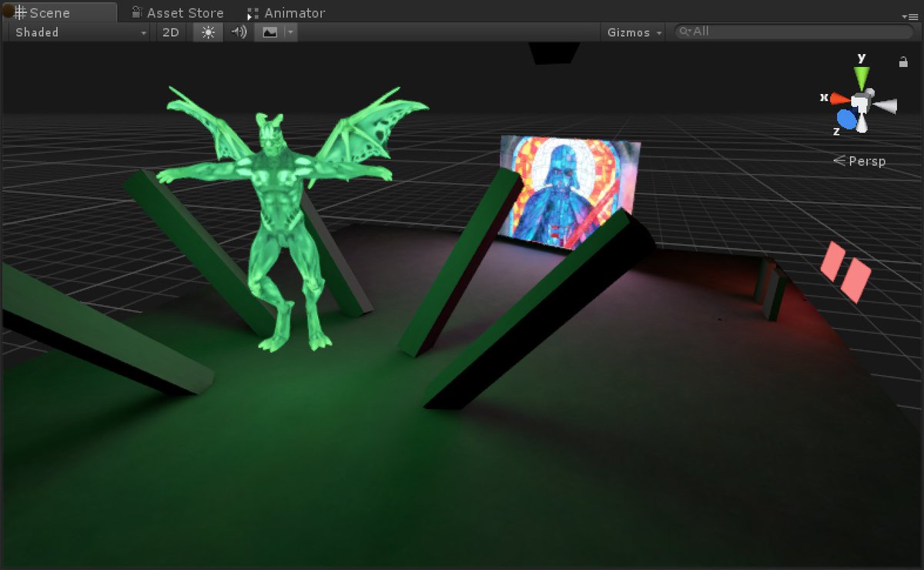Click the search magnifier icon
The height and width of the screenshot is (570, 924).
685,32
